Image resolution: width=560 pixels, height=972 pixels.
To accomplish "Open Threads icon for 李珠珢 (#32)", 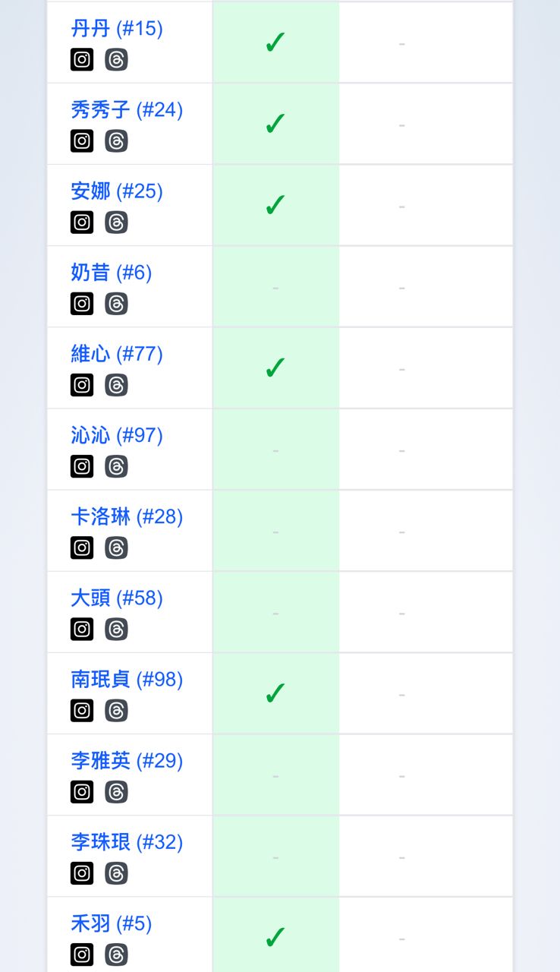I will (116, 873).
